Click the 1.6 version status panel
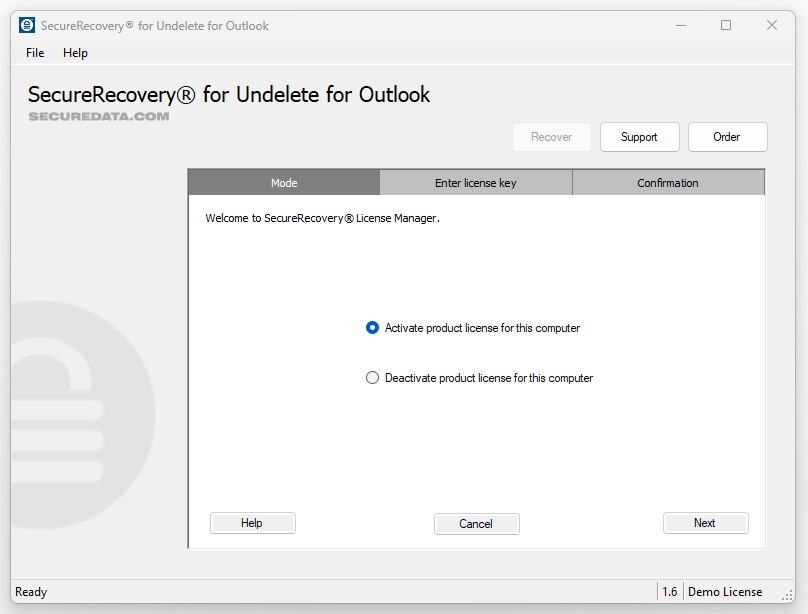808x614 pixels. coord(669,592)
